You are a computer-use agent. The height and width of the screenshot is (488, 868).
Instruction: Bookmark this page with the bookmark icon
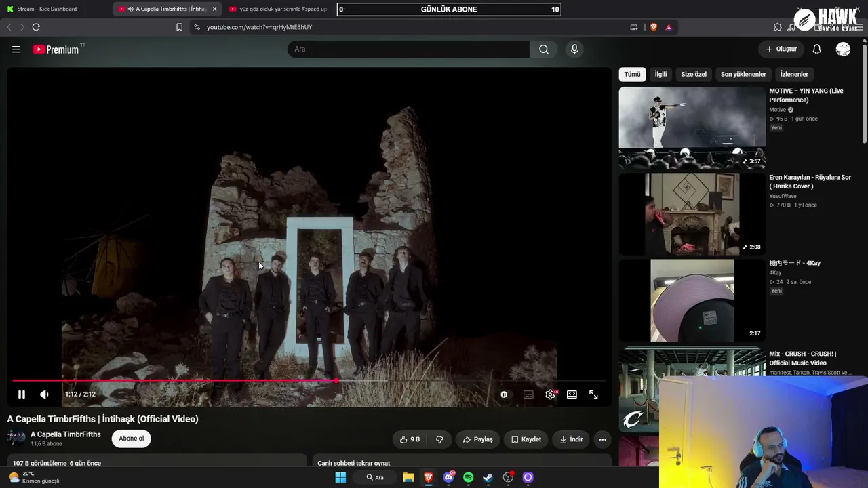(179, 27)
